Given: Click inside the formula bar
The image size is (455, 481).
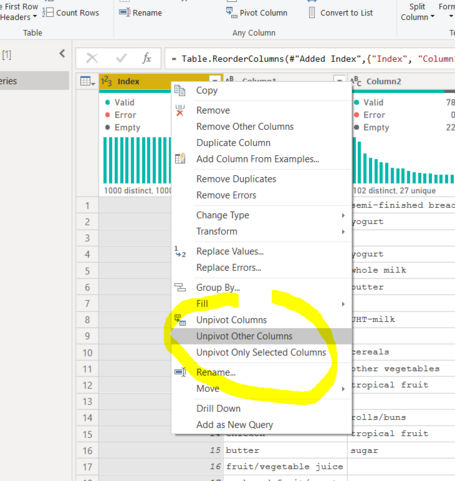Looking at the screenshot, I should pos(310,59).
